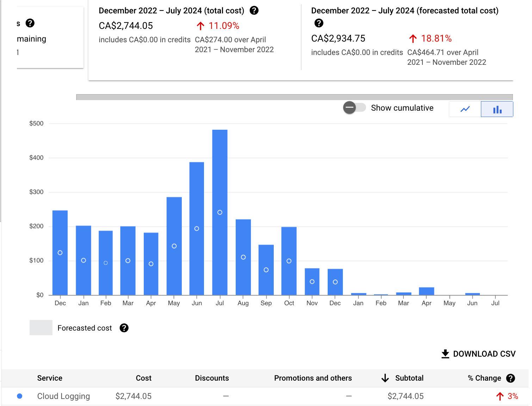Open help for total cost summary
Image resolution: width=532 pixels, height=406 pixels.
coord(254,11)
